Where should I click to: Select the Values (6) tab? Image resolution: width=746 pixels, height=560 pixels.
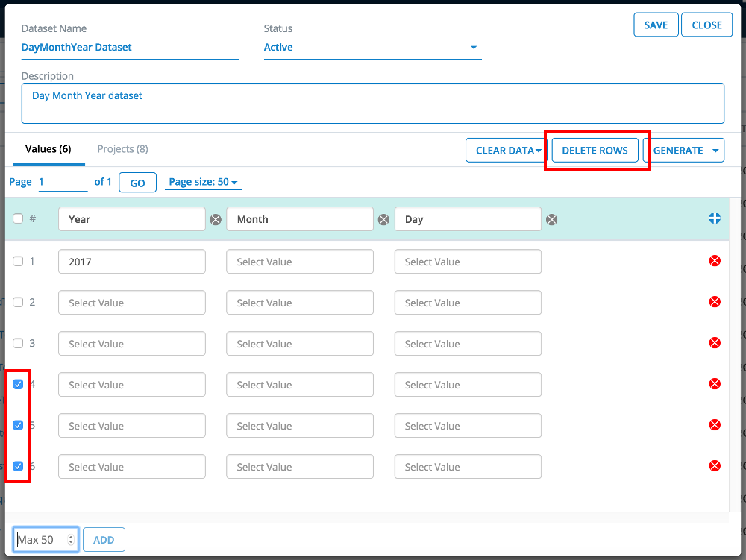coord(48,149)
